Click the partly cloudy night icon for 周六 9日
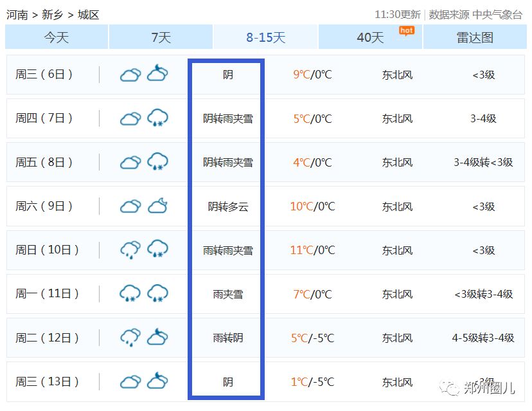This screenshot has width=532, height=411. tap(157, 206)
